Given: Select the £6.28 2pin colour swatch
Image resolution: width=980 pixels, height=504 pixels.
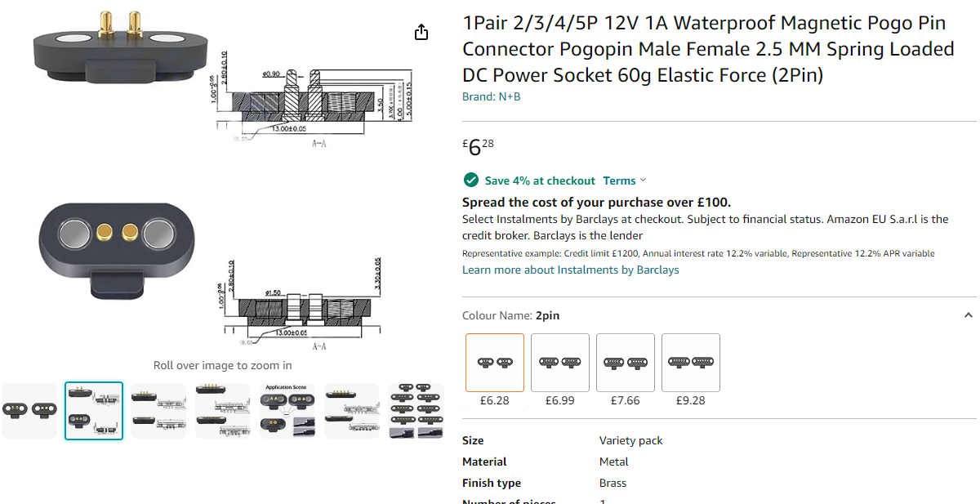Looking at the screenshot, I should (495, 363).
